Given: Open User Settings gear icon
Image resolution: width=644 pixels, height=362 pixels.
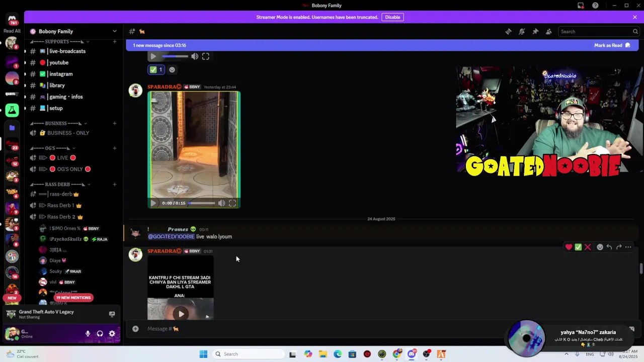Looking at the screenshot, I should [x=112, y=333].
